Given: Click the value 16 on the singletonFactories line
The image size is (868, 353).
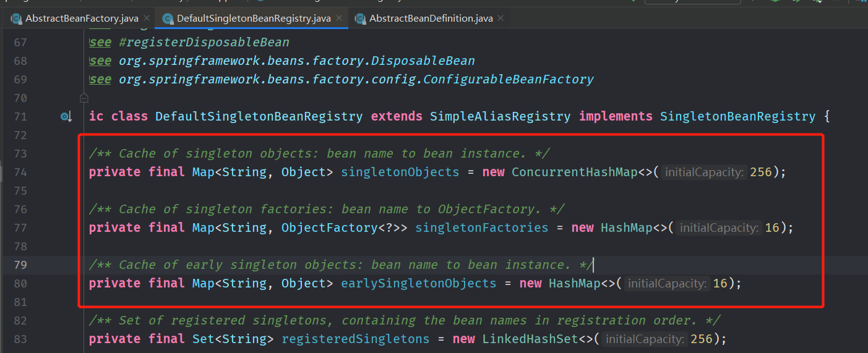Looking at the screenshot, I should pyautogui.click(x=772, y=228).
